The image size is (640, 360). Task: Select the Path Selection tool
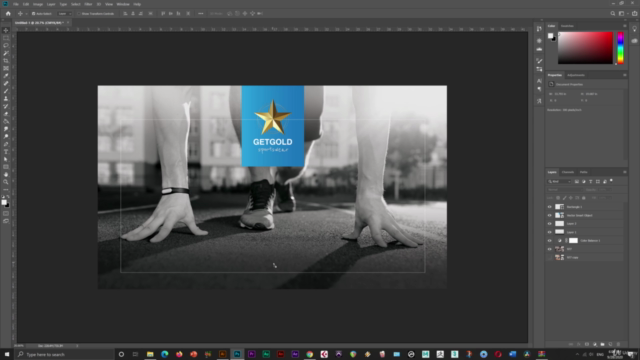[x=6, y=159]
